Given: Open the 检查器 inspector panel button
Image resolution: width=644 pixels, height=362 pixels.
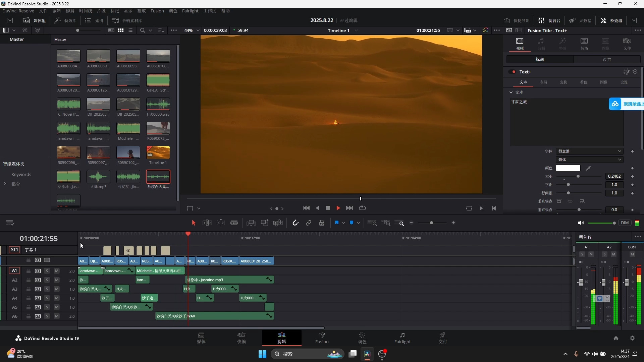Looking at the screenshot, I should click(x=611, y=20).
